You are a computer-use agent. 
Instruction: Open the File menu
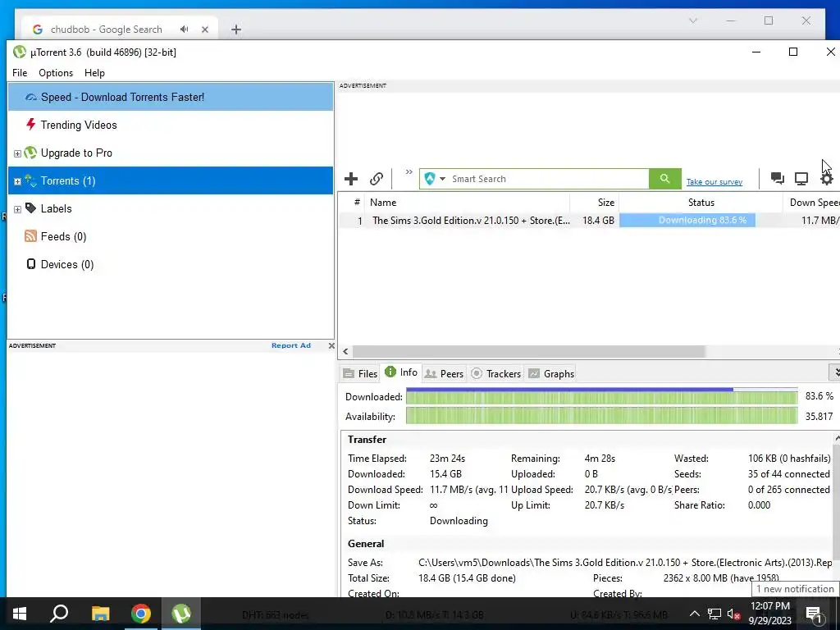click(20, 73)
